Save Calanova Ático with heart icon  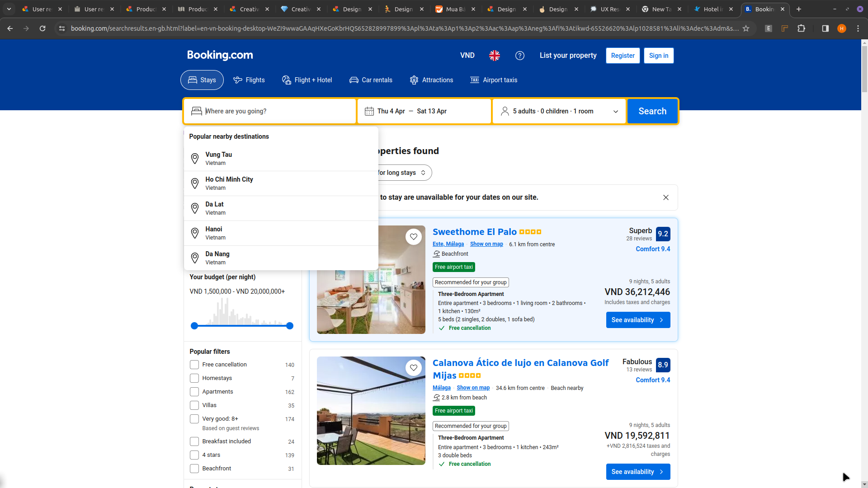point(414,368)
